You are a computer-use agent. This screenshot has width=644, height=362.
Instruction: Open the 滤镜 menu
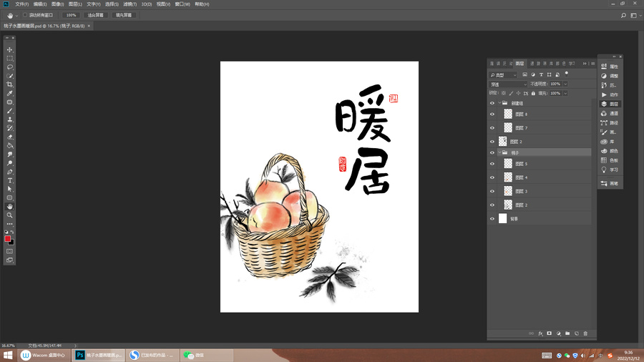click(130, 4)
